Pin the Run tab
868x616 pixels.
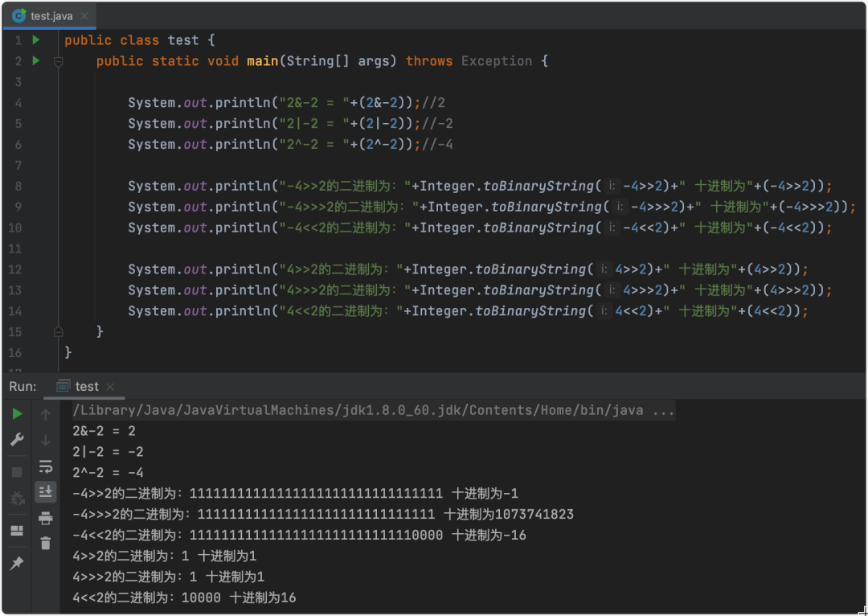[17, 563]
